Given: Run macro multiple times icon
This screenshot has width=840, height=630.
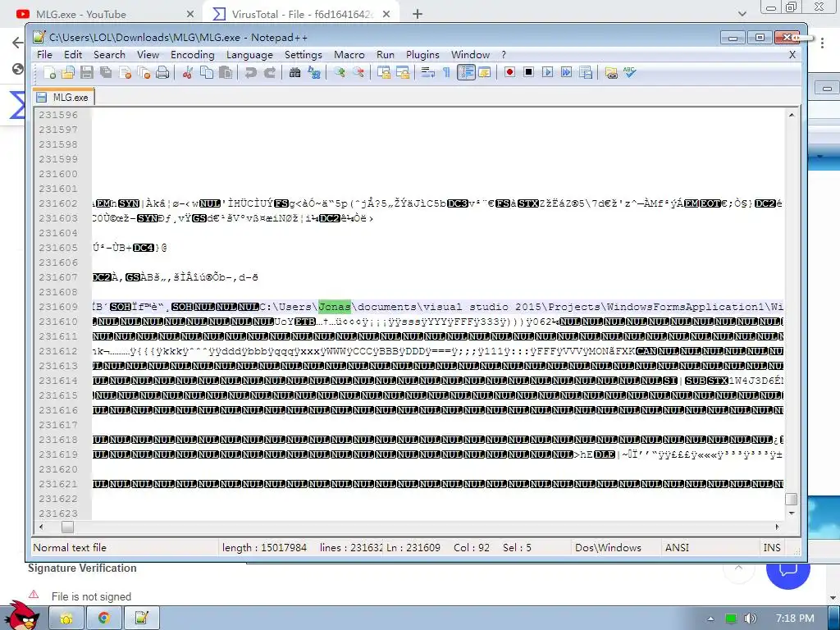Looking at the screenshot, I should (x=566, y=72).
